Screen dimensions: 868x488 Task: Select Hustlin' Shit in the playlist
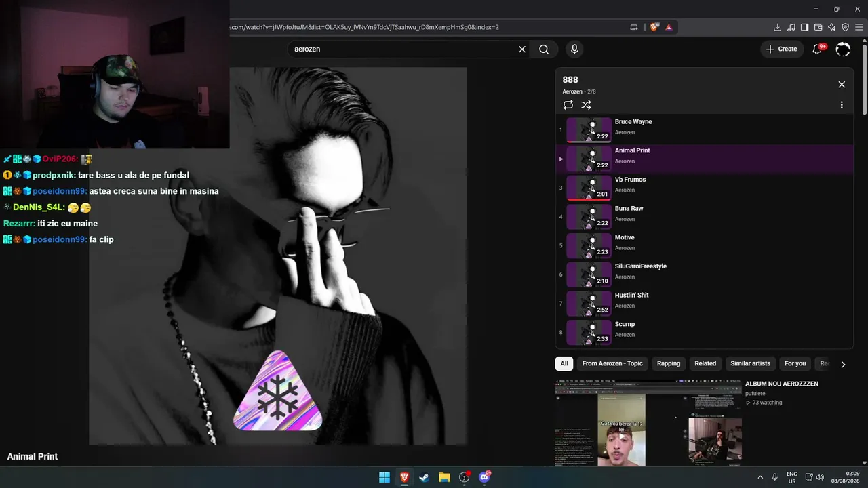705,304
